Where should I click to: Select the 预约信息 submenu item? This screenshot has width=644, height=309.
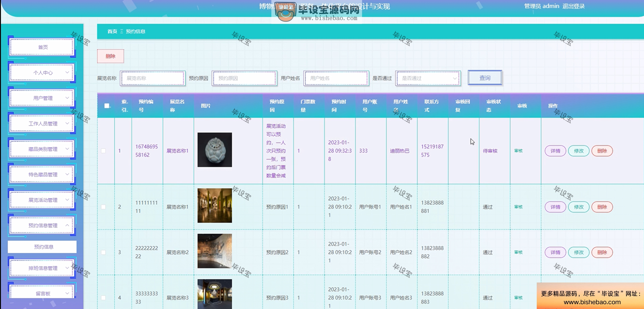42,247
